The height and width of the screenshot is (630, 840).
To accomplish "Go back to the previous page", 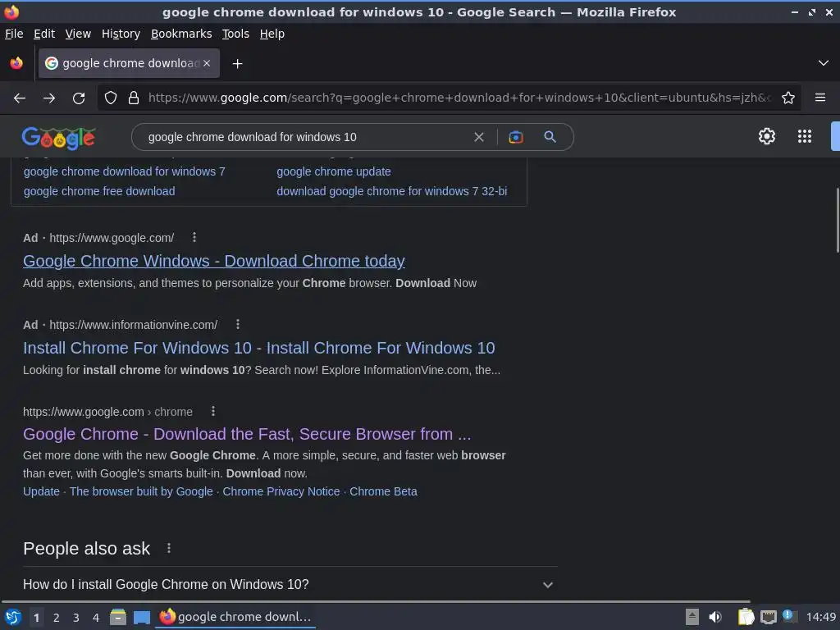I will coord(20,98).
